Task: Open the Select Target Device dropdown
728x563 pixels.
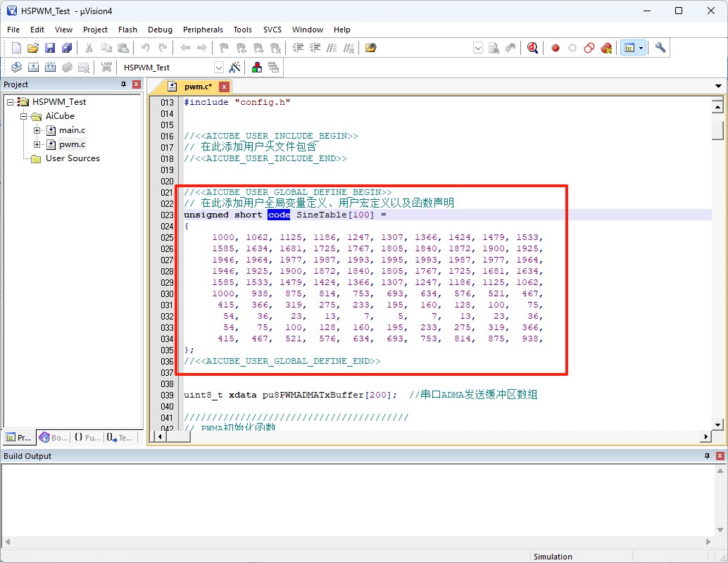Action: click(218, 67)
